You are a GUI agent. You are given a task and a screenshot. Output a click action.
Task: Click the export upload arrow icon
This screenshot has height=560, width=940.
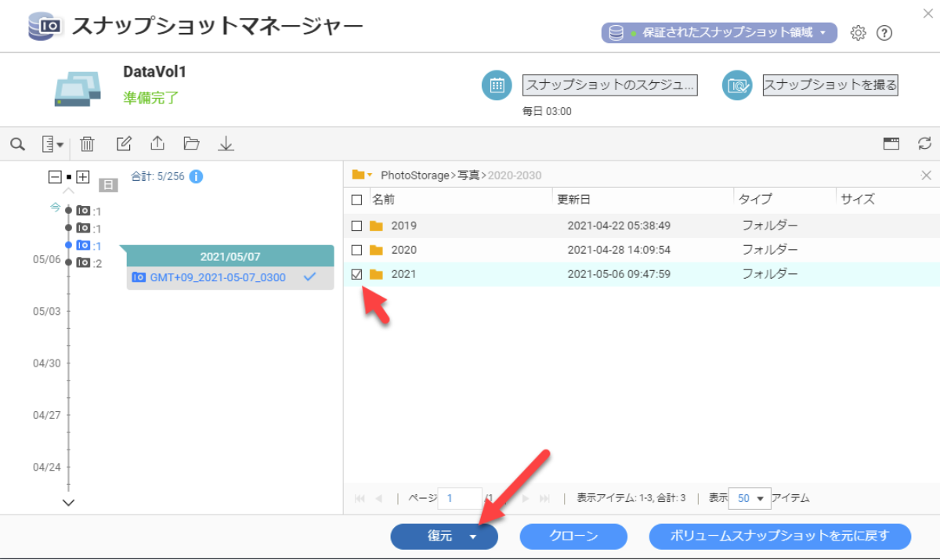(157, 144)
